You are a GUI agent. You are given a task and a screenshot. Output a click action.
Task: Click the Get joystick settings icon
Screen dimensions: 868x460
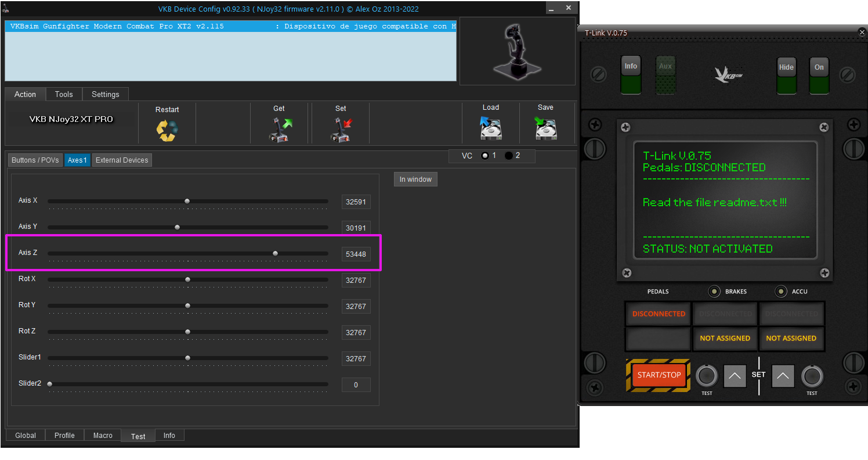coord(281,130)
